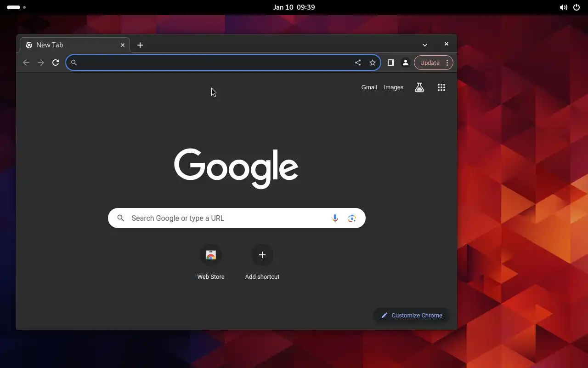Open a new tab with plus button
The width and height of the screenshot is (588, 368).
pos(140,45)
